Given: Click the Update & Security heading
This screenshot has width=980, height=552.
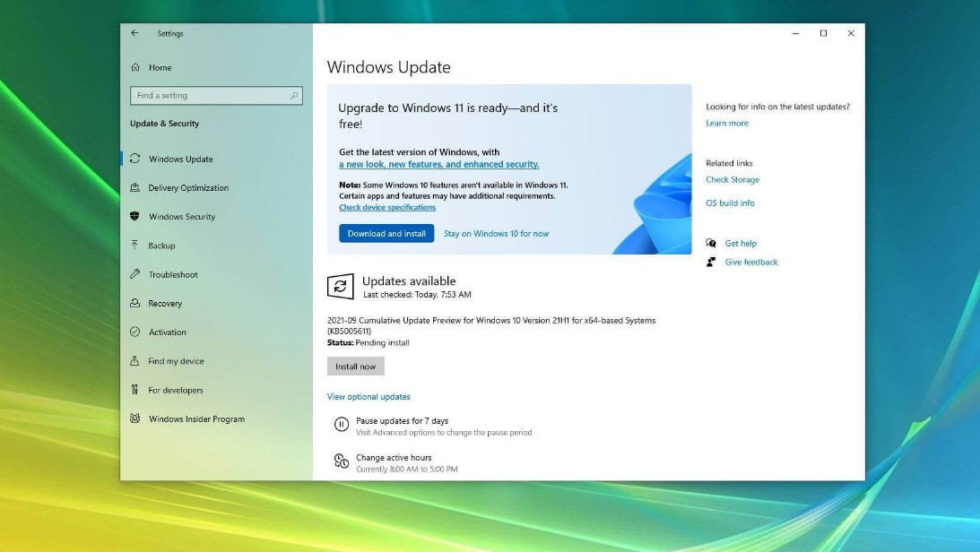Looking at the screenshot, I should [x=164, y=123].
